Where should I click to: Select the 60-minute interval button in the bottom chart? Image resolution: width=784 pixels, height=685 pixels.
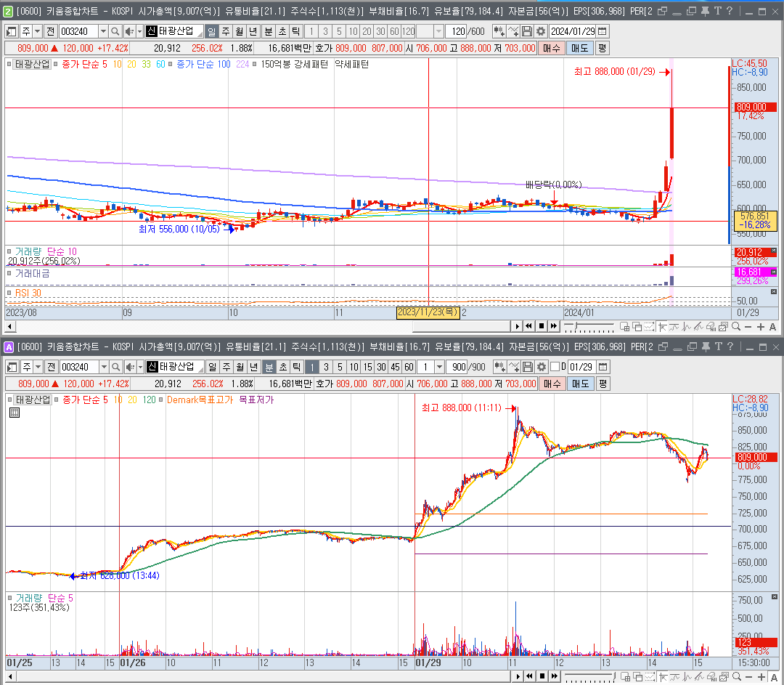click(409, 368)
